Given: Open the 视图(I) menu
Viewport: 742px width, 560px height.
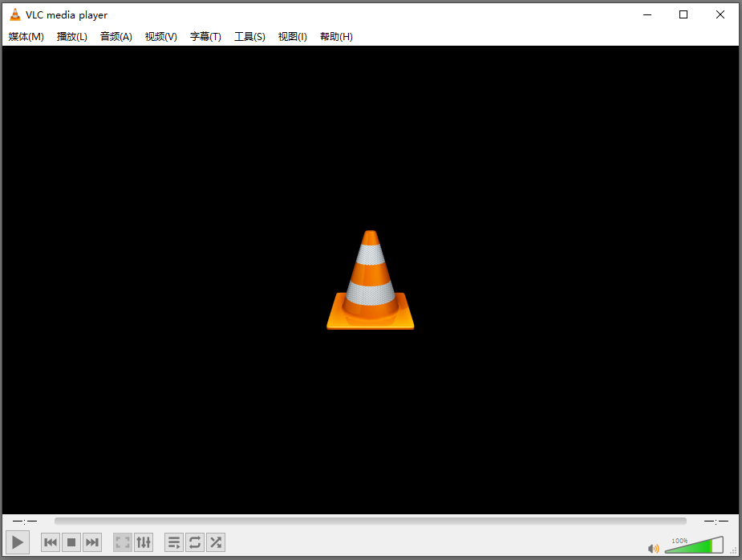Looking at the screenshot, I should point(293,36).
